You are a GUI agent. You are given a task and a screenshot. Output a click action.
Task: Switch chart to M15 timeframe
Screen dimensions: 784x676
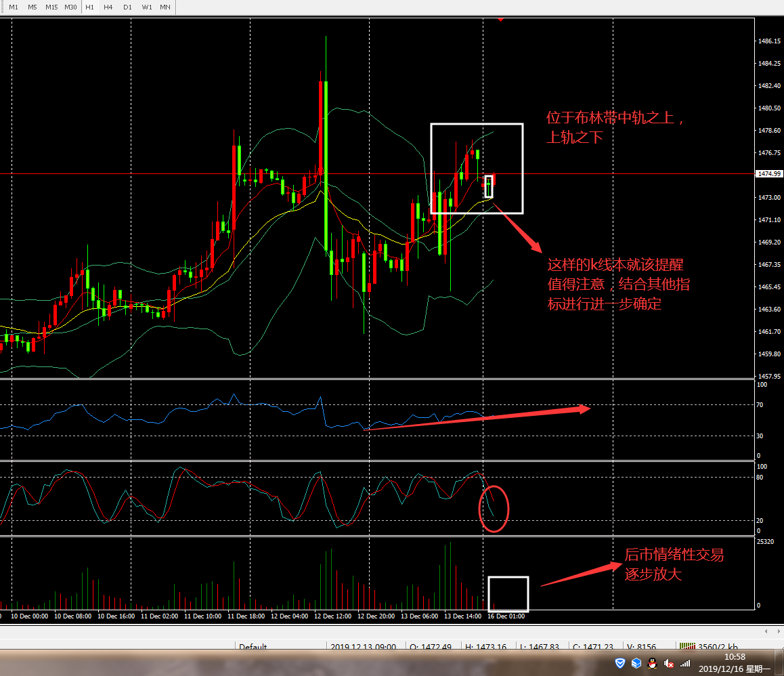coord(51,7)
